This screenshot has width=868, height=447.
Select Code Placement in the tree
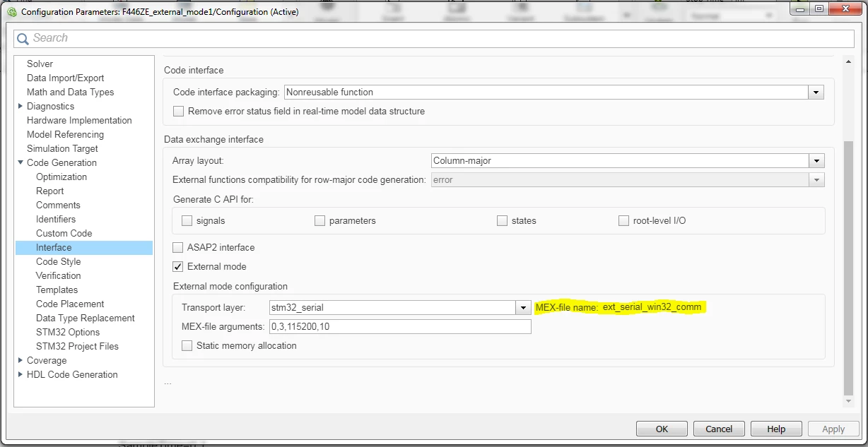point(70,304)
